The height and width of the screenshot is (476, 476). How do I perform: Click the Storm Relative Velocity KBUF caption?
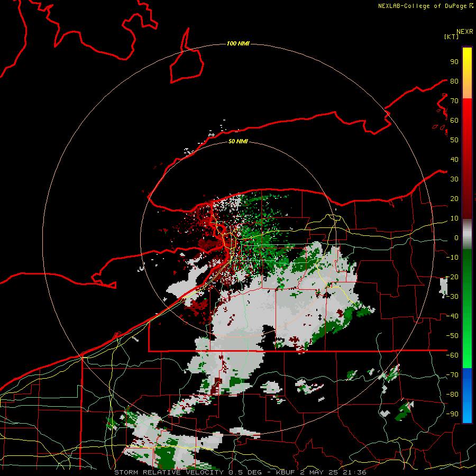240,472
